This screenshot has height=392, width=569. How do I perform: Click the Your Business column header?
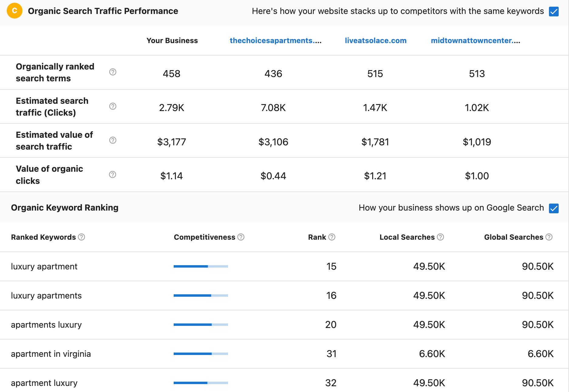[x=172, y=40]
